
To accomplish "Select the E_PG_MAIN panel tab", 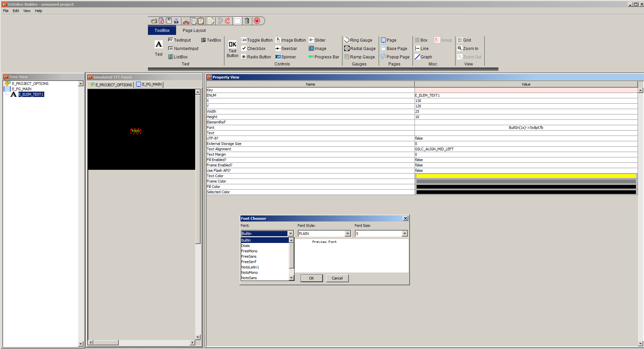I will click(149, 84).
